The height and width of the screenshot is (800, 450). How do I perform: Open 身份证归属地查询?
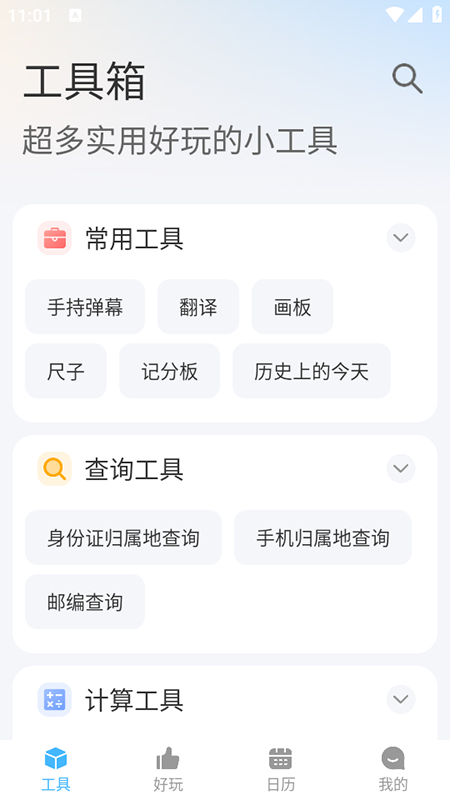coord(123,537)
